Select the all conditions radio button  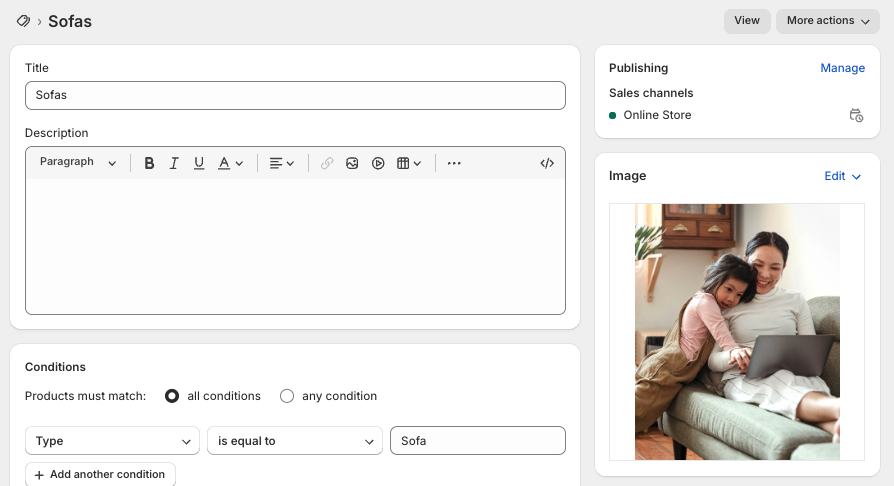[172, 396]
